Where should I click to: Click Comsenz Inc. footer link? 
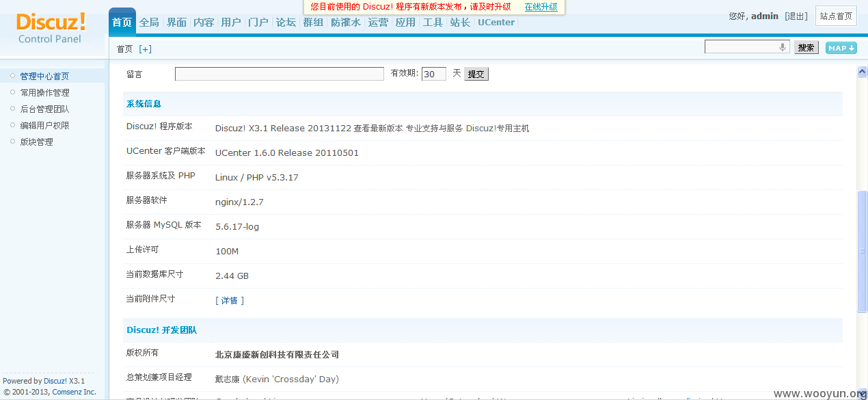pos(74,392)
